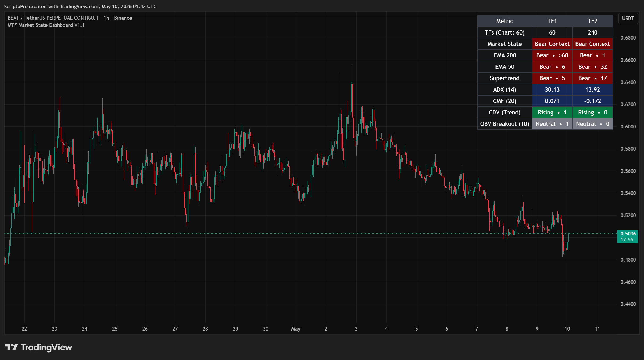Screen dimensions: 644x360
Task: Click the 0.5200 price axis label
Action: point(628,215)
